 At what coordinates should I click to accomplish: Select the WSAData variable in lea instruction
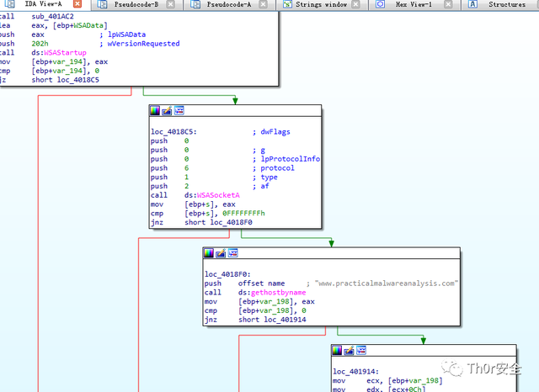pyautogui.click(x=88, y=25)
